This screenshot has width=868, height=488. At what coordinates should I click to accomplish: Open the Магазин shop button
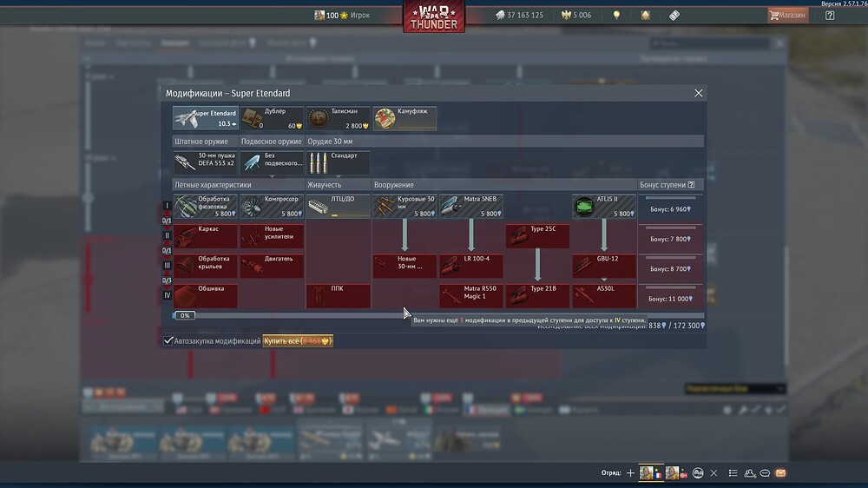click(788, 15)
